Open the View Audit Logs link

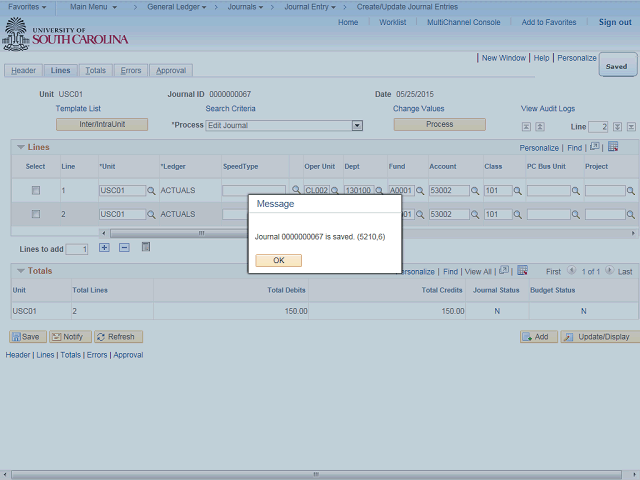pyautogui.click(x=548, y=109)
